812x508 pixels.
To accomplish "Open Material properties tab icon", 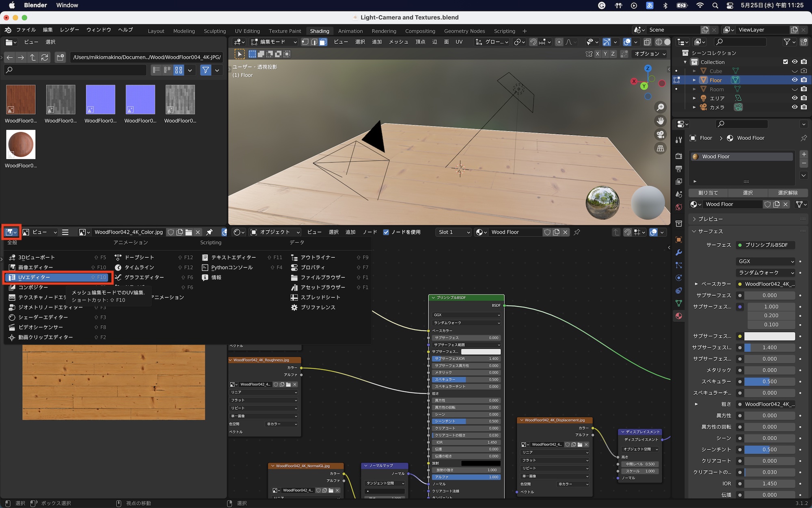I will point(679,316).
